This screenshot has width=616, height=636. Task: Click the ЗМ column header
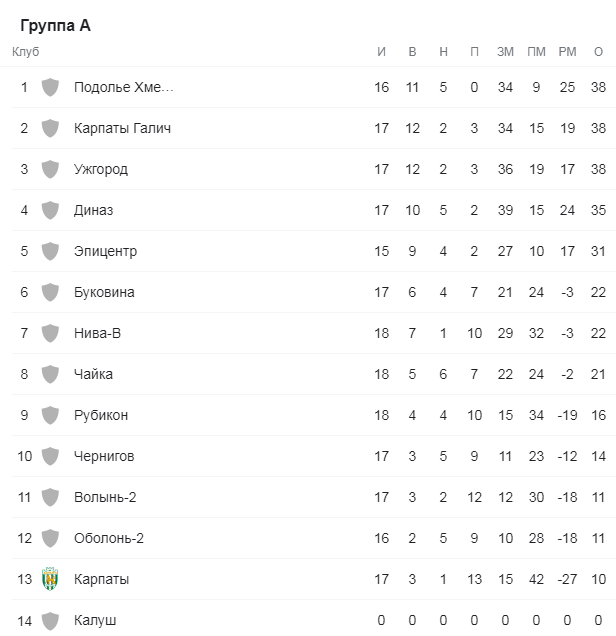point(505,52)
